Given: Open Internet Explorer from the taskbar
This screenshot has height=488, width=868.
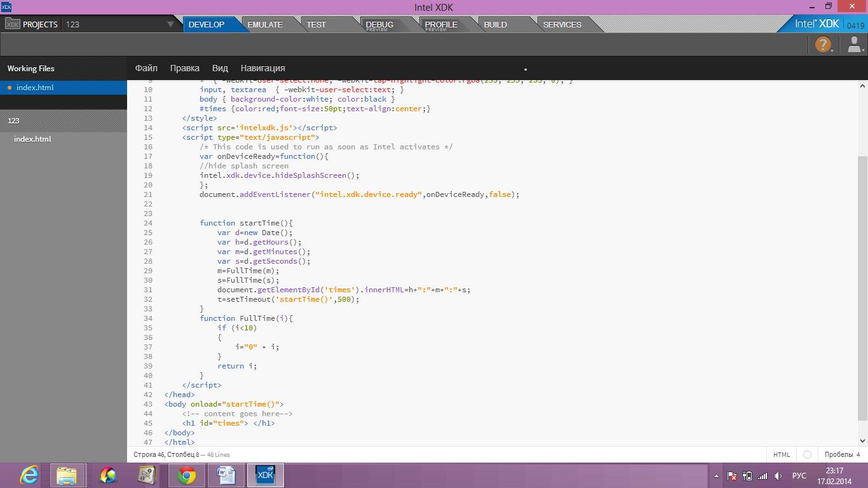Looking at the screenshot, I should pyautogui.click(x=29, y=475).
